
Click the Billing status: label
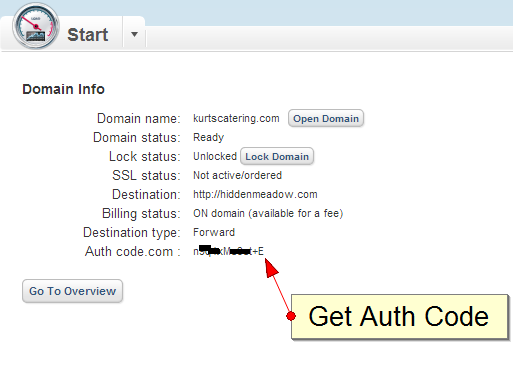point(141,213)
